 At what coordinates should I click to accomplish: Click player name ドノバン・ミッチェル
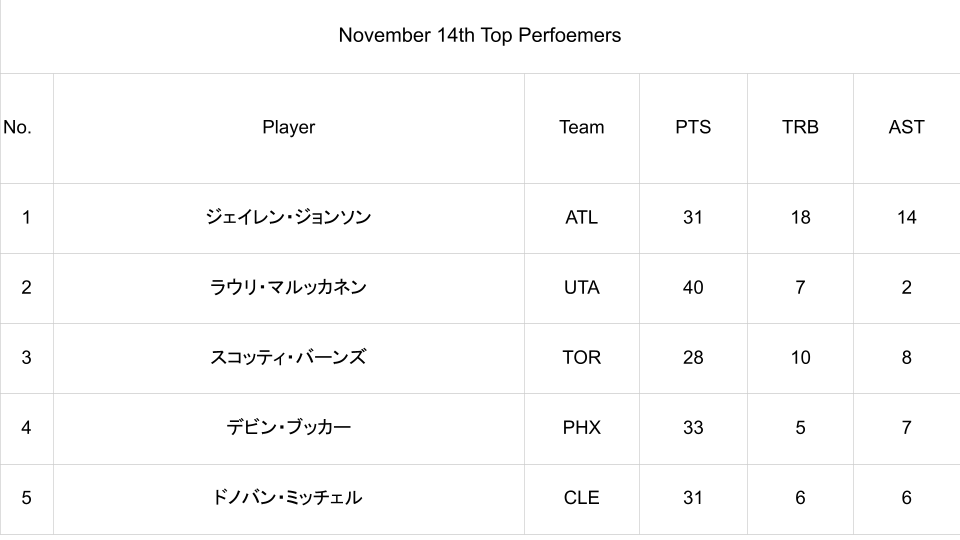click(x=288, y=497)
